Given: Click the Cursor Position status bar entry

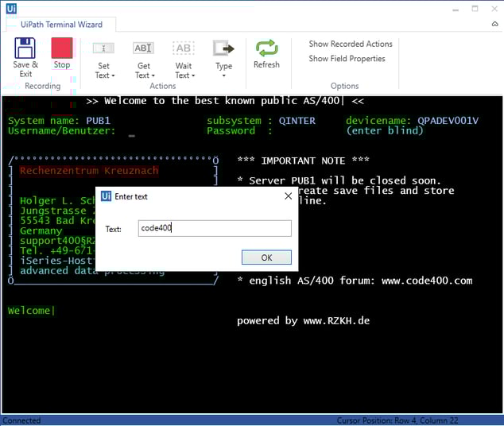Looking at the screenshot, I should click(397, 420).
